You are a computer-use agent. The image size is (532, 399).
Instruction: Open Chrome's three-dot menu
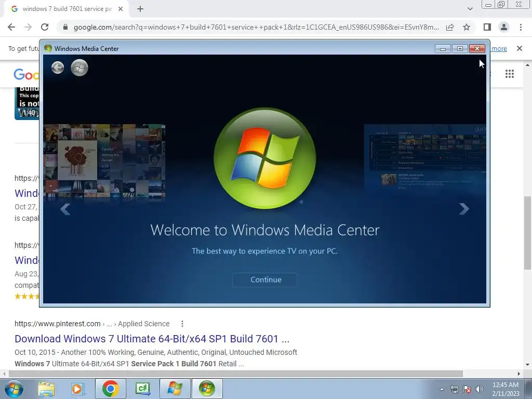pyautogui.click(x=521, y=27)
